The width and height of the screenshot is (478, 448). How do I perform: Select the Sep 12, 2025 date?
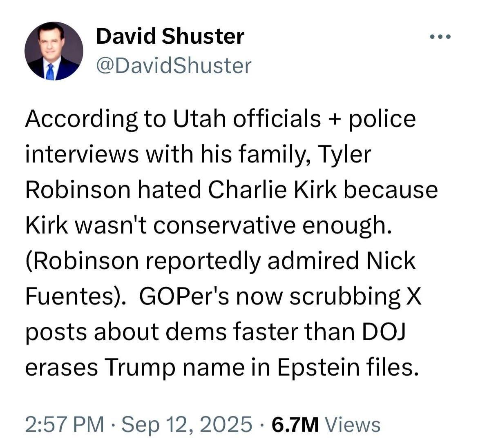click(187, 424)
